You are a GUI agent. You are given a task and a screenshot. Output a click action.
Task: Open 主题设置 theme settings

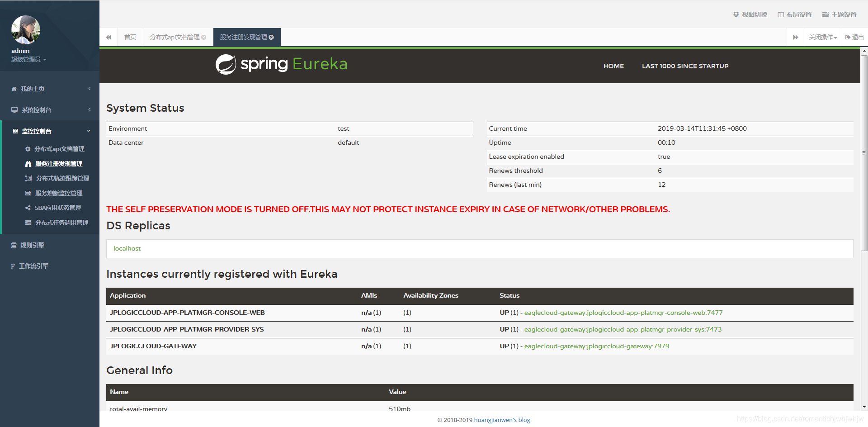(840, 14)
